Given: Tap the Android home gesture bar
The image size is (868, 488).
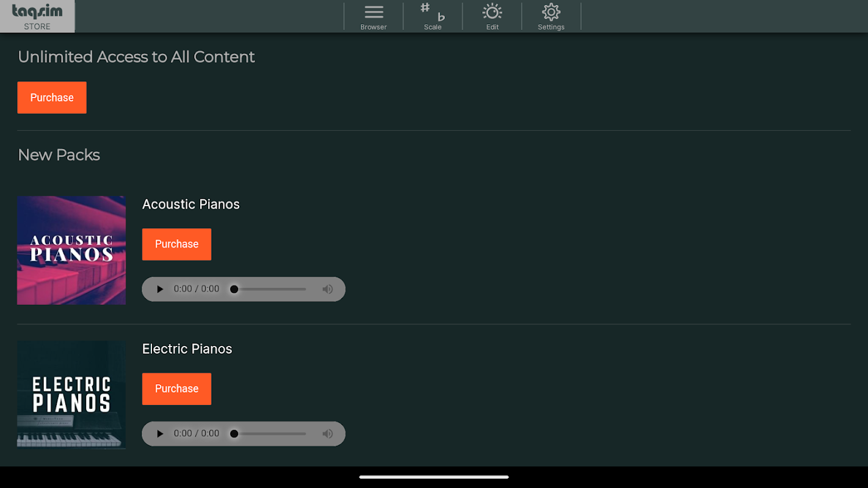Looking at the screenshot, I should (434, 477).
